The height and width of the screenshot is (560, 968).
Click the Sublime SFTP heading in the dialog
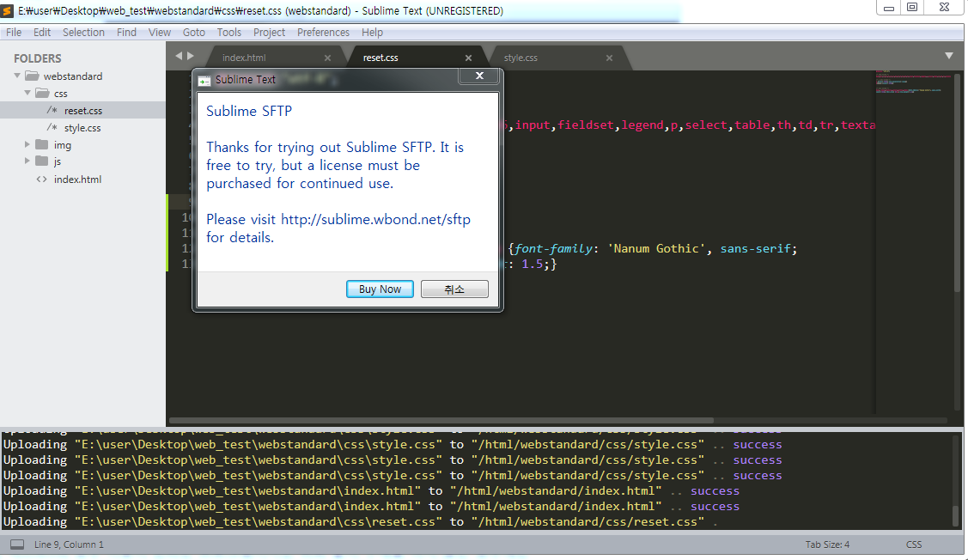coord(249,111)
